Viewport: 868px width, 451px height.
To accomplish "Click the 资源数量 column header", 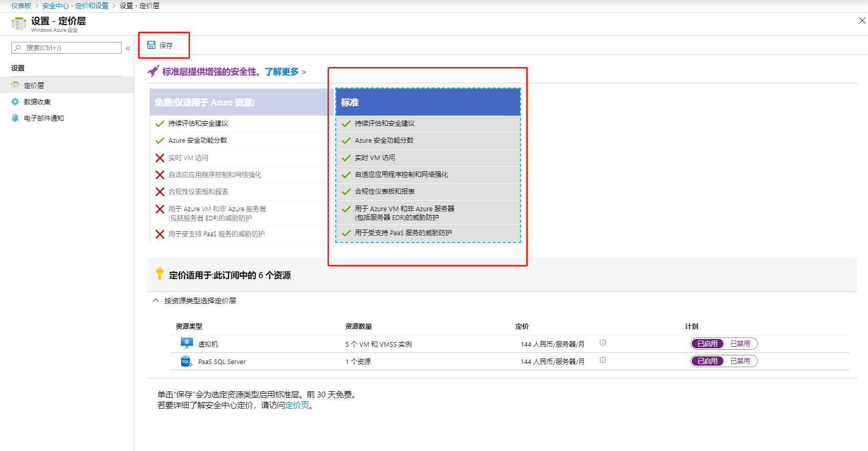I will (x=359, y=326).
